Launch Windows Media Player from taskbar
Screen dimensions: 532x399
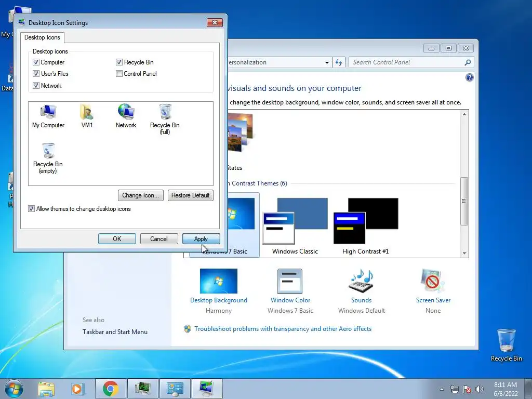point(77,389)
